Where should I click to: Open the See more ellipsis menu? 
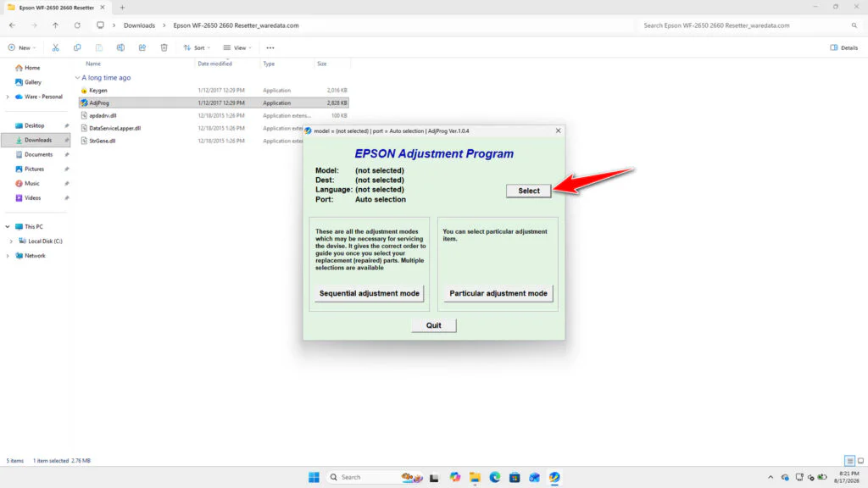270,47
